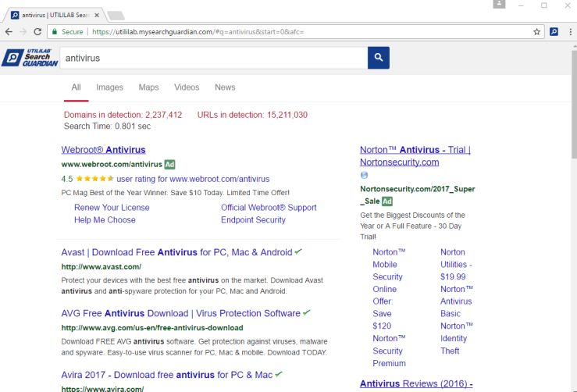The width and height of the screenshot is (577, 392).
Task: Click the globe icon under Norton title
Action: 364,175
